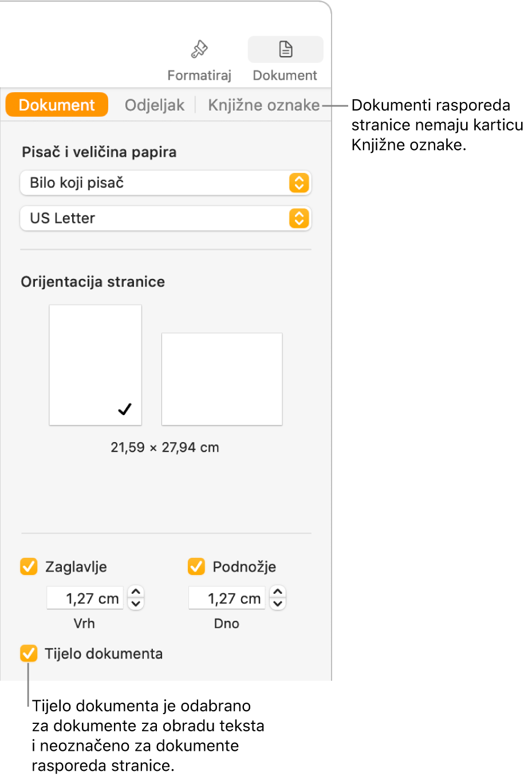Select portrait page orientation thumbnail

click(x=95, y=365)
